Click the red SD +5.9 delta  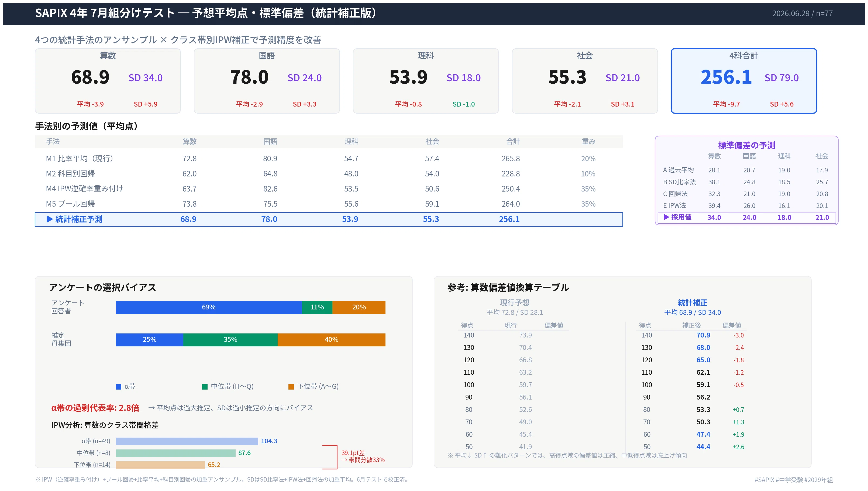pos(146,104)
